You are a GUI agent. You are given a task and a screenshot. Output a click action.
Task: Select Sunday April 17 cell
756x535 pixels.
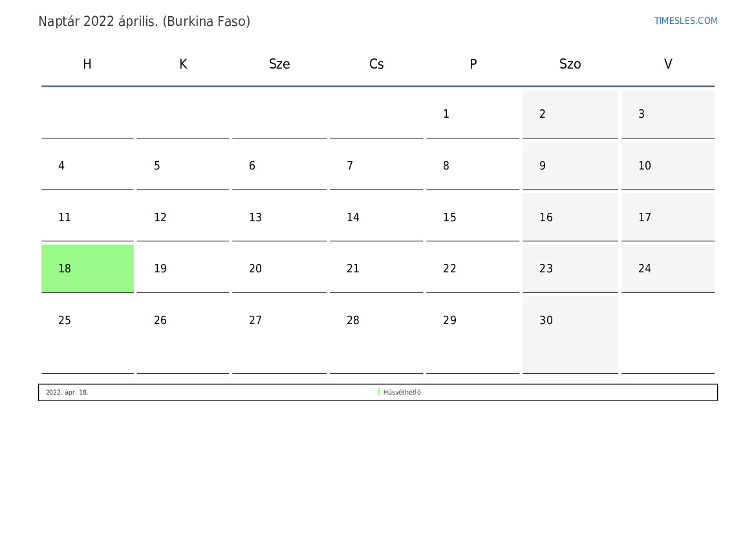click(x=667, y=218)
